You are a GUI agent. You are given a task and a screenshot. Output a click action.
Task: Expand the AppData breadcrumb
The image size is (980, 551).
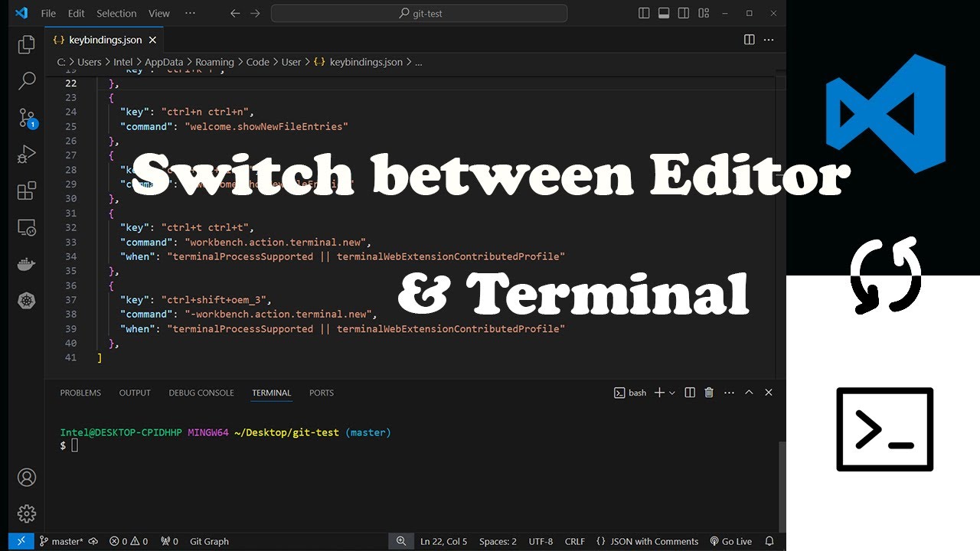pos(164,62)
